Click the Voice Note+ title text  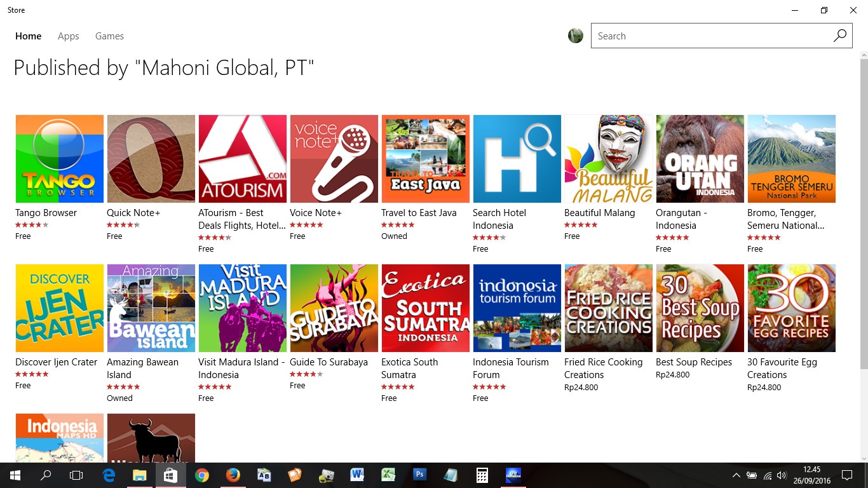316,213
